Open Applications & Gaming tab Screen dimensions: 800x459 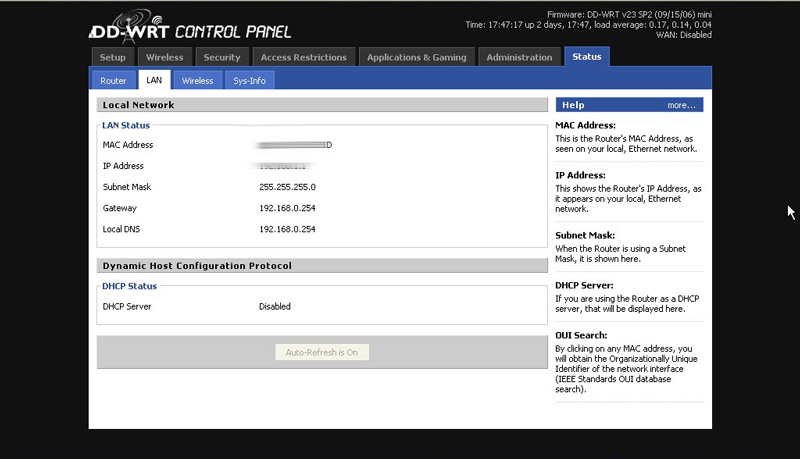(x=417, y=57)
